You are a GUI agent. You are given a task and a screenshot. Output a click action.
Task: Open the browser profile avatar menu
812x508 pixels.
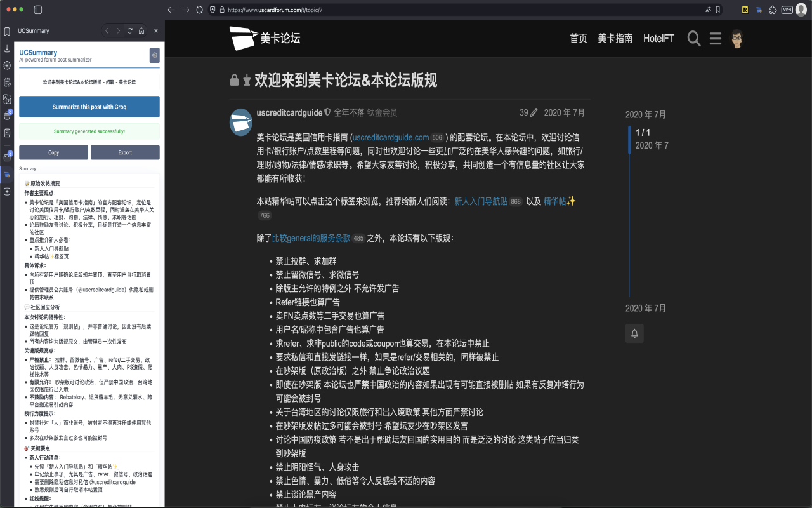click(801, 10)
